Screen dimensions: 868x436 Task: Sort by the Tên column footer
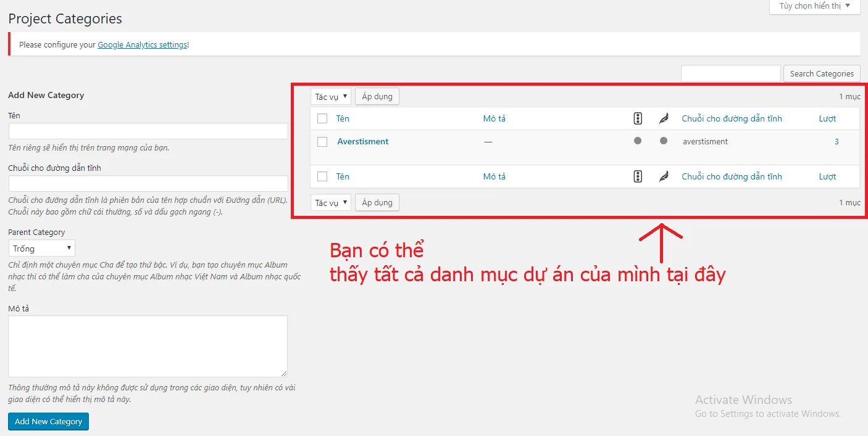[343, 176]
